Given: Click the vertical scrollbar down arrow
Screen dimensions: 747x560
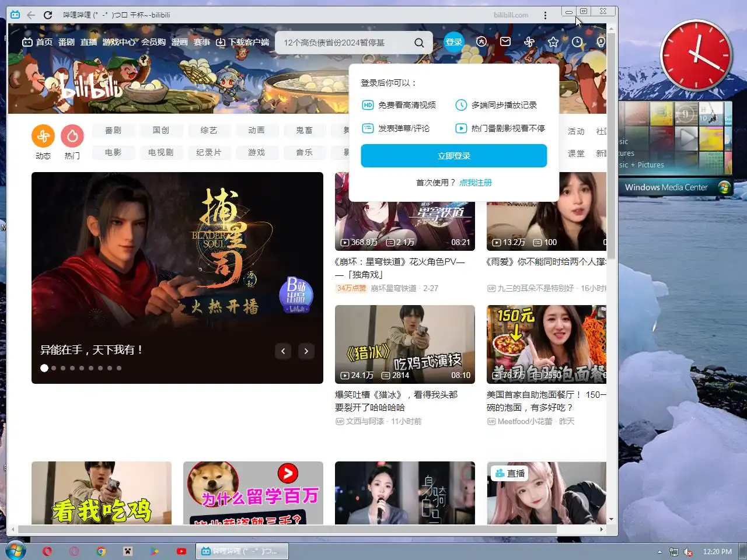Looking at the screenshot, I should (x=611, y=519).
